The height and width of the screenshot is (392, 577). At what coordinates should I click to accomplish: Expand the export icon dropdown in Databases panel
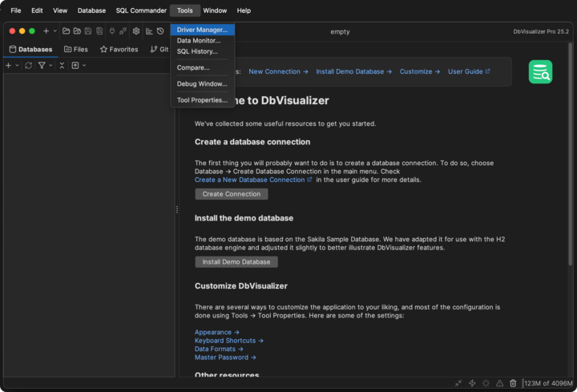(83, 65)
